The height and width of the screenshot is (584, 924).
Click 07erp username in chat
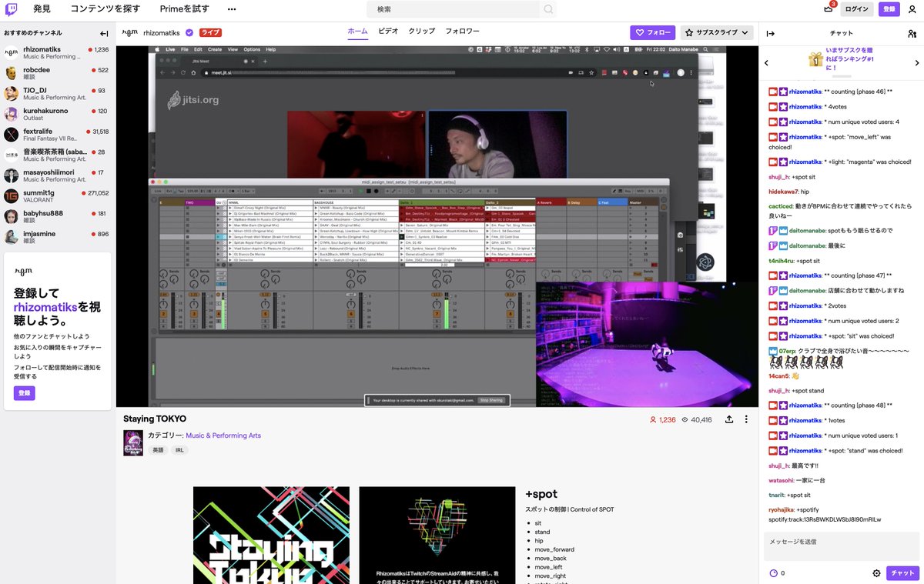click(785, 351)
